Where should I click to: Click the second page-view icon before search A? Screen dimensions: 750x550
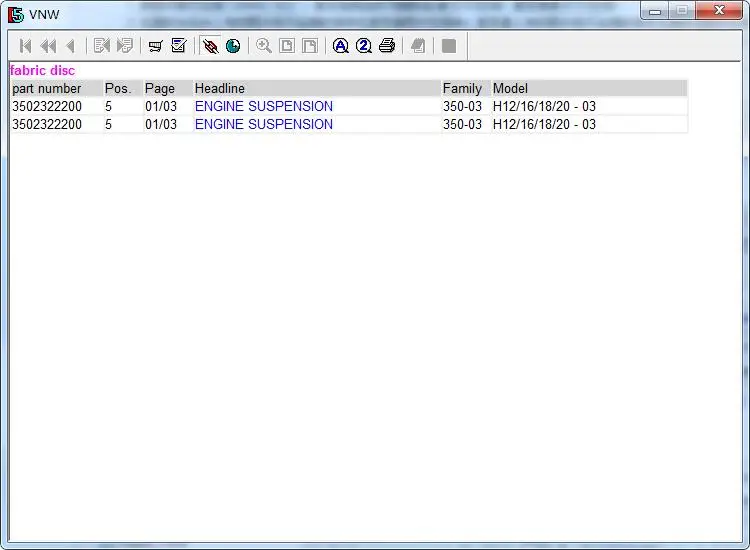309,46
